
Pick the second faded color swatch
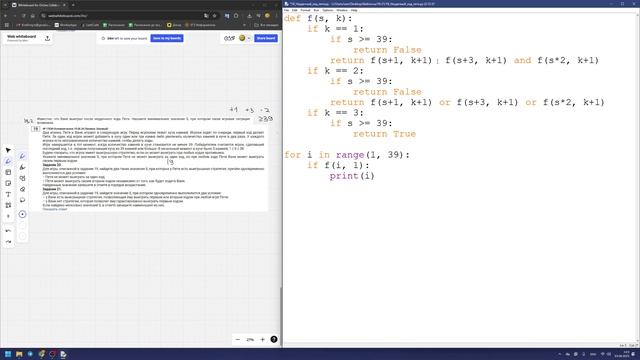pos(22,225)
